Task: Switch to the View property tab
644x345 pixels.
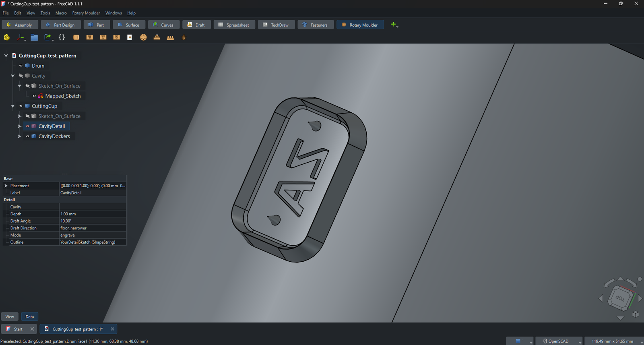Action: coord(10,316)
